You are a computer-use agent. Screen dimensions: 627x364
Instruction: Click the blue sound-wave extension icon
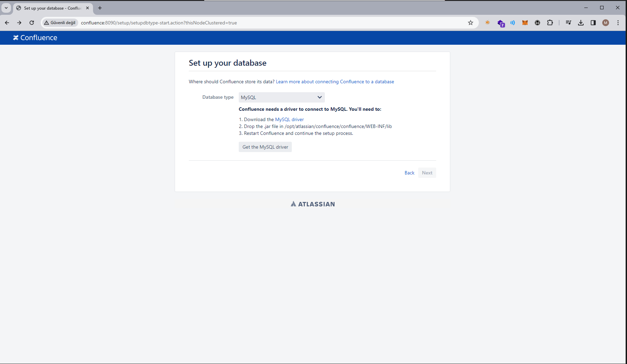pyautogui.click(x=513, y=23)
